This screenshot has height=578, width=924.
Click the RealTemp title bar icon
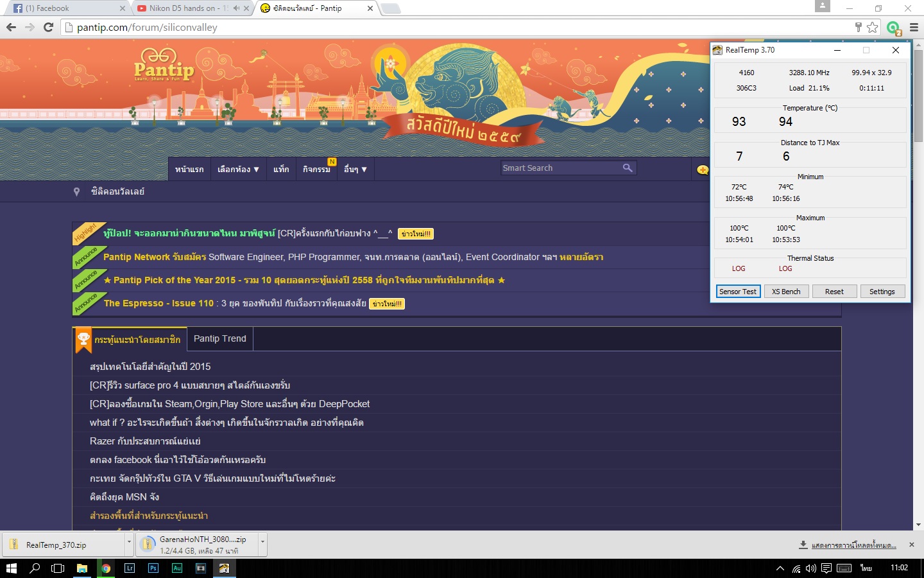pyautogui.click(x=717, y=50)
